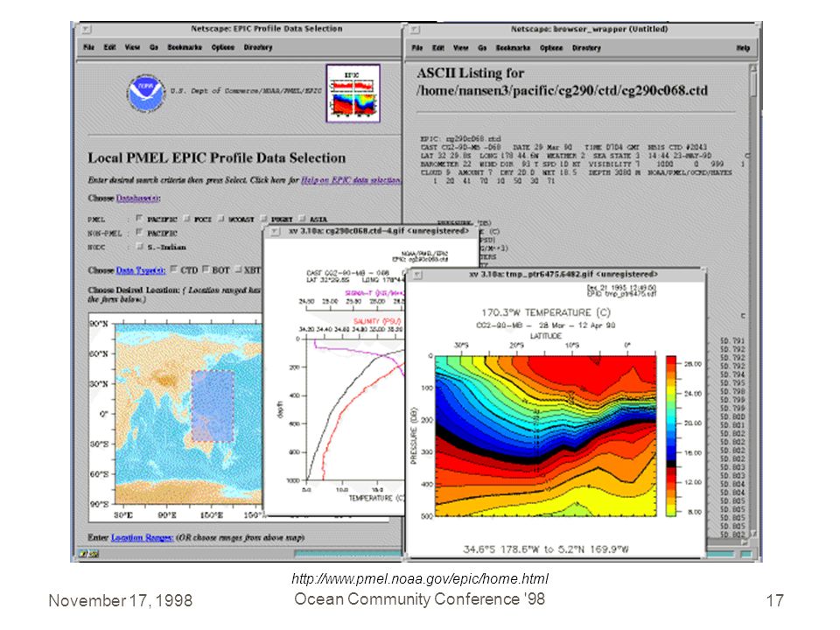
Task: Open window menu button of browser_wrapper window
Action: click(414, 30)
